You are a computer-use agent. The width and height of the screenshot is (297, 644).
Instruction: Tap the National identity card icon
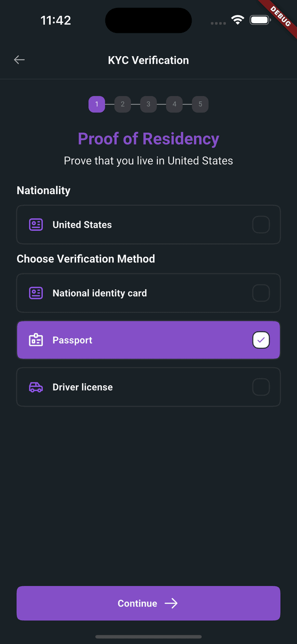click(36, 293)
